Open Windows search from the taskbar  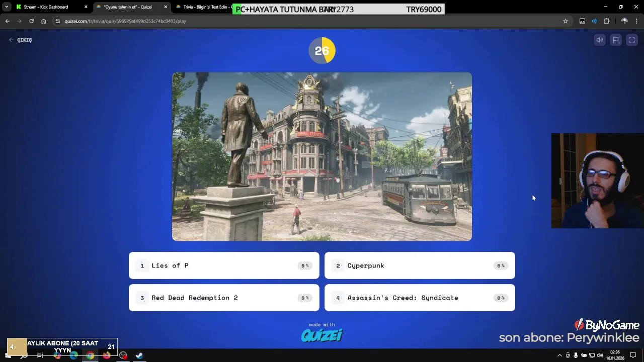coord(24,355)
